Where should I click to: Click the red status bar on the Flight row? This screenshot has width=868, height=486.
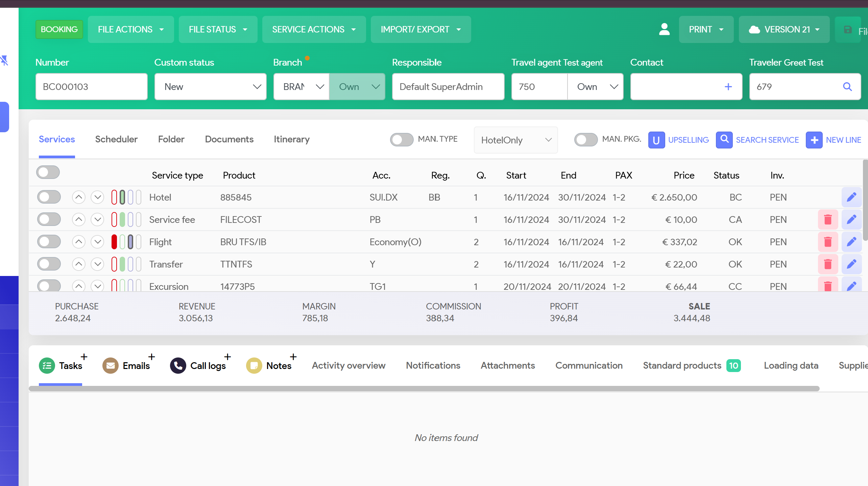click(114, 242)
